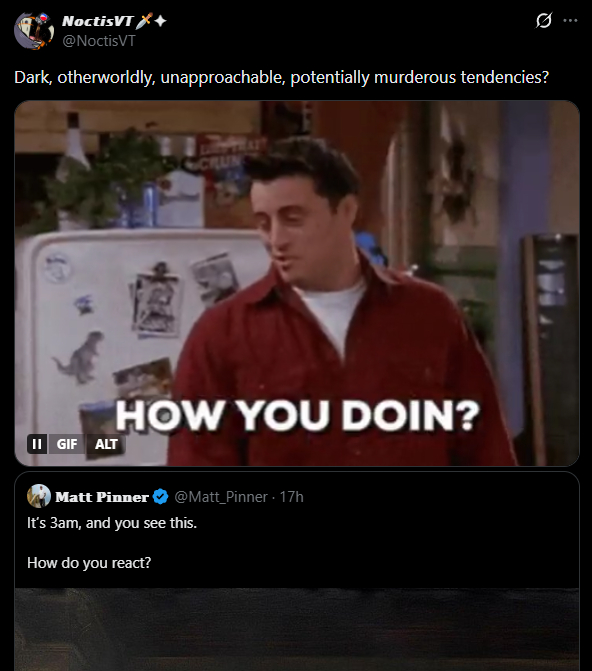Open the Matt Pinner display name
Screen dimensions: 592x671
click(x=102, y=496)
